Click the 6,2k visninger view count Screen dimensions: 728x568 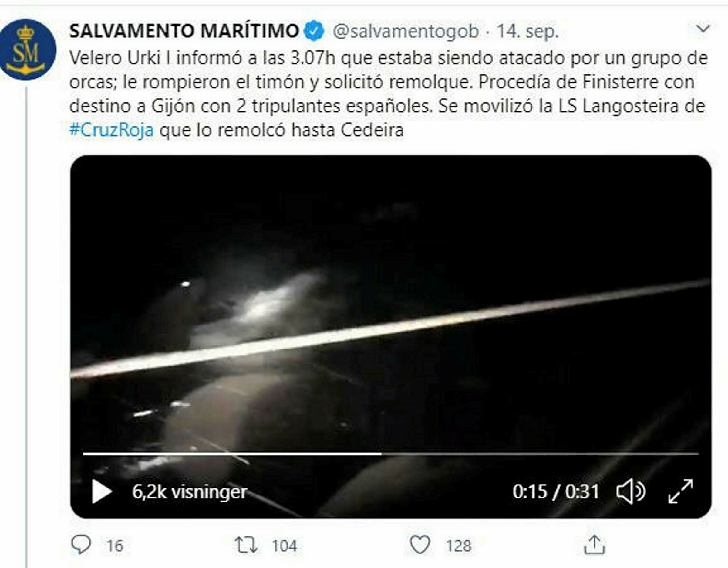point(189,491)
